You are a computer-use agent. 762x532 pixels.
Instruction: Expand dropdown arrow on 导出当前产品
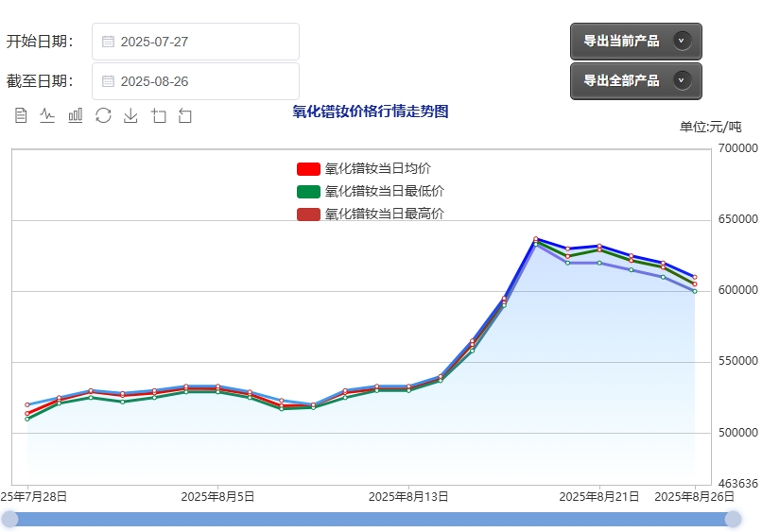[x=682, y=41]
